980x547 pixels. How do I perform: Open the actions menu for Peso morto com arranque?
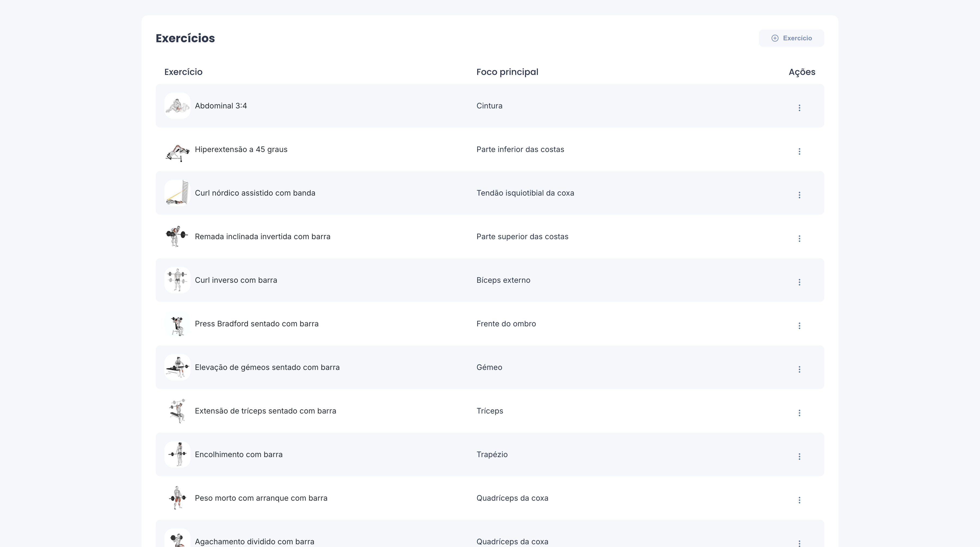[x=800, y=500]
